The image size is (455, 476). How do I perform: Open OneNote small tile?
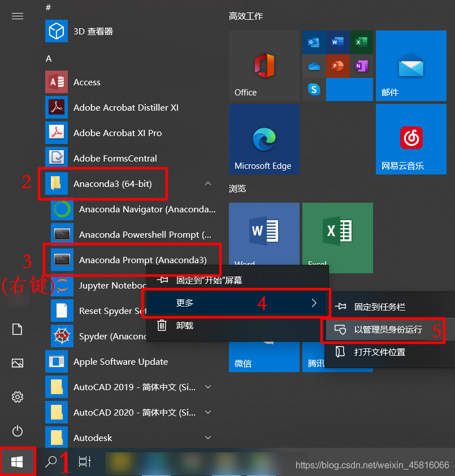click(361, 66)
